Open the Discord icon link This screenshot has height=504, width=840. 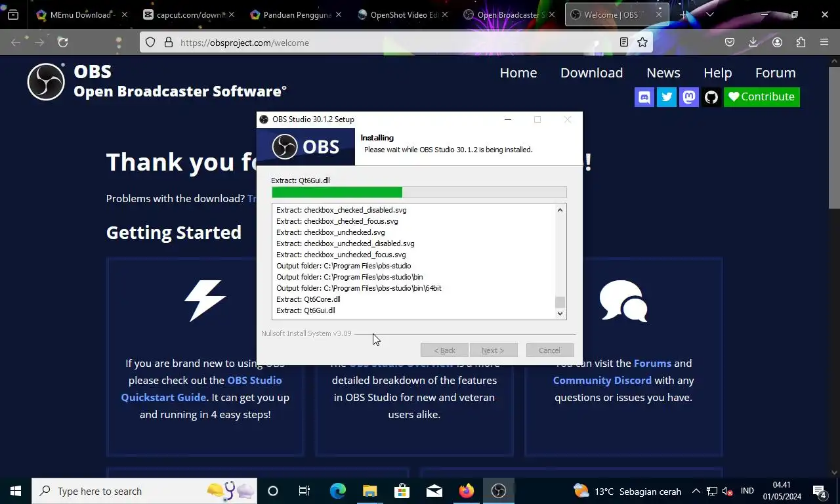point(644,97)
